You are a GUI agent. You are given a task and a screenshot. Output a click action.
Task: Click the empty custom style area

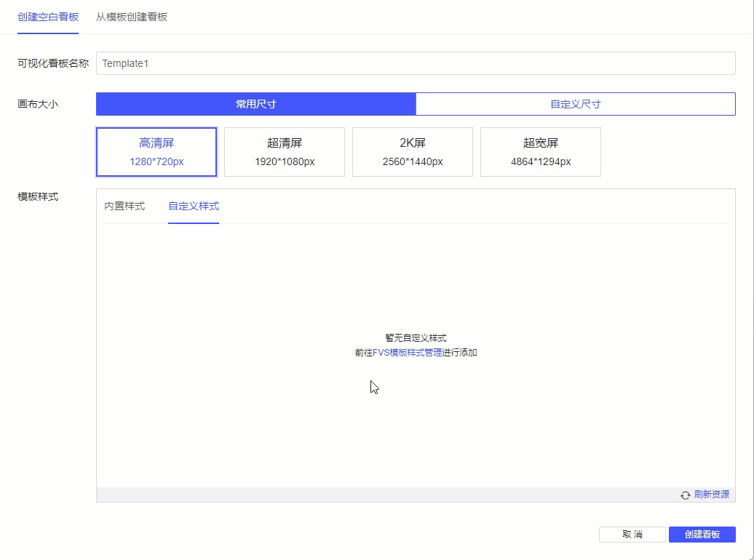(415, 429)
